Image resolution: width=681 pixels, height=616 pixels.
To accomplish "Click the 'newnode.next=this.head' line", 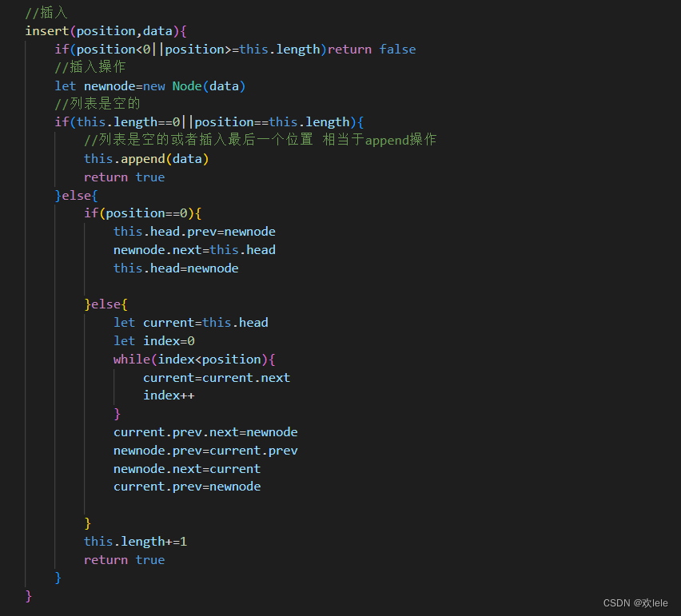I will coord(194,250).
